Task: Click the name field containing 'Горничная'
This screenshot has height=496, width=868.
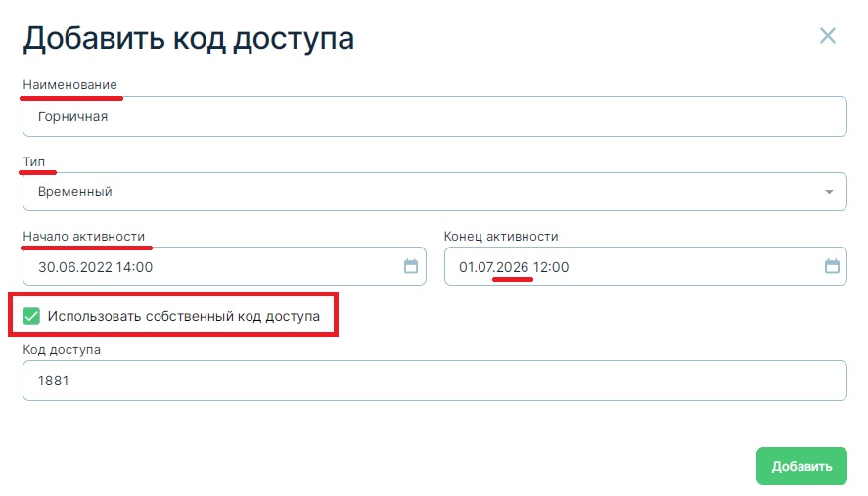Action: click(434, 116)
